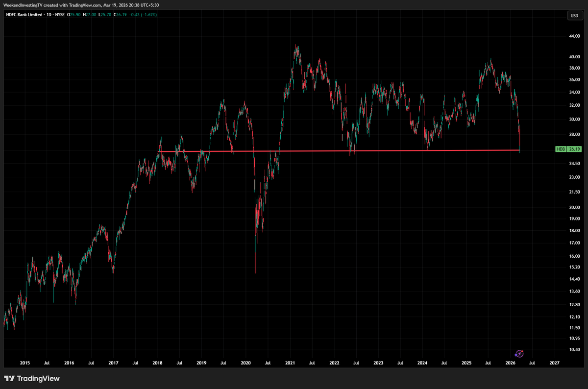The image size is (588, 389).
Task: Click the 2021 year label on time axis
Action: pyautogui.click(x=290, y=363)
